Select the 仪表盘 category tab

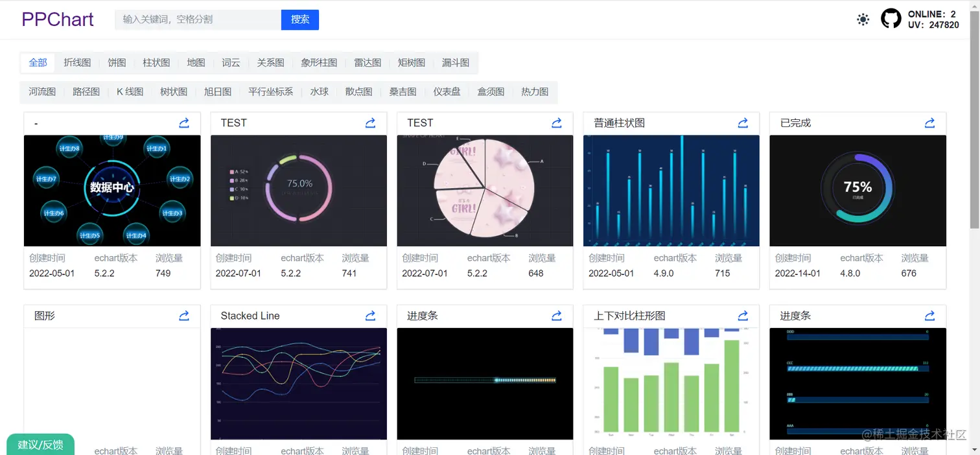pos(447,92)
